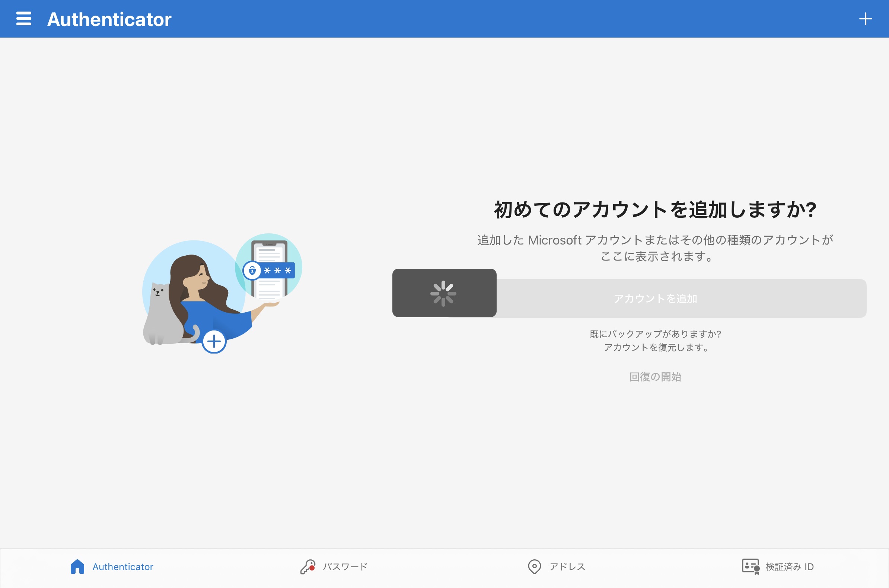The image size is (889, 588).
Task: Switch to the Authenticator tab
Action: tap(112, 567)
